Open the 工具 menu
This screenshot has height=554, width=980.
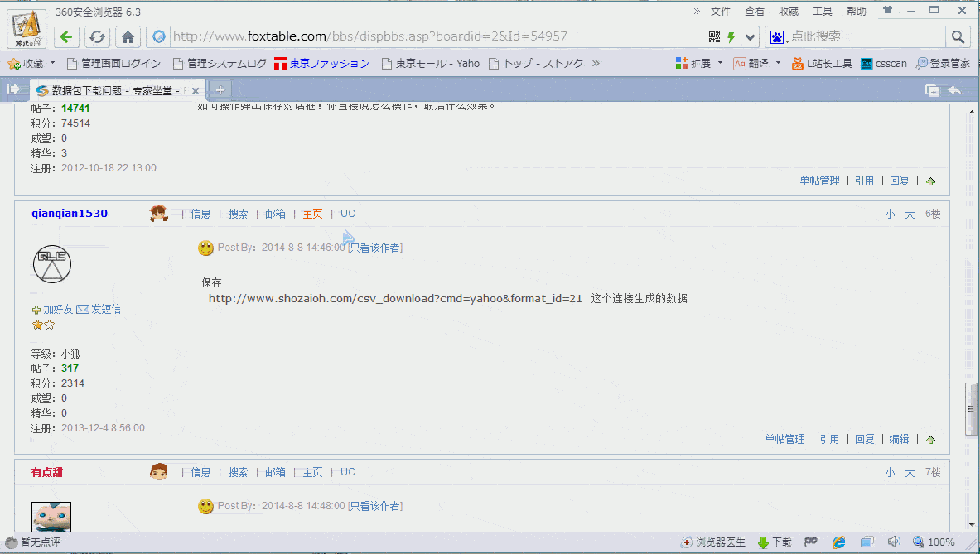pos(822,12)
